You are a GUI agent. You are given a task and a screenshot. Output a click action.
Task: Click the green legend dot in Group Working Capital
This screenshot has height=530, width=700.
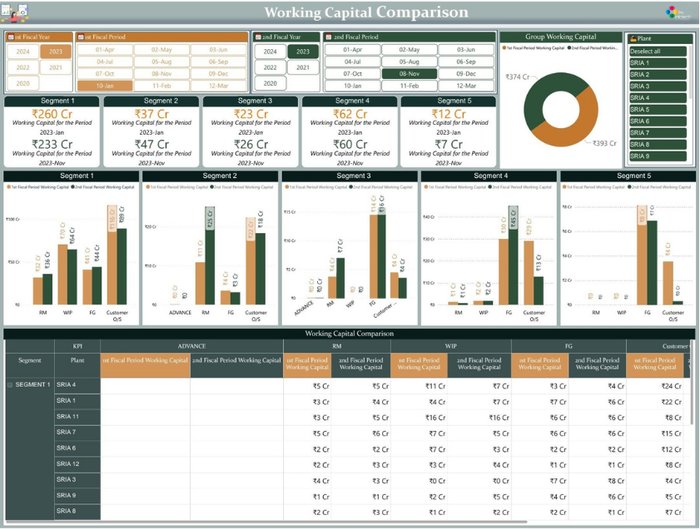[x=570, y=48]
